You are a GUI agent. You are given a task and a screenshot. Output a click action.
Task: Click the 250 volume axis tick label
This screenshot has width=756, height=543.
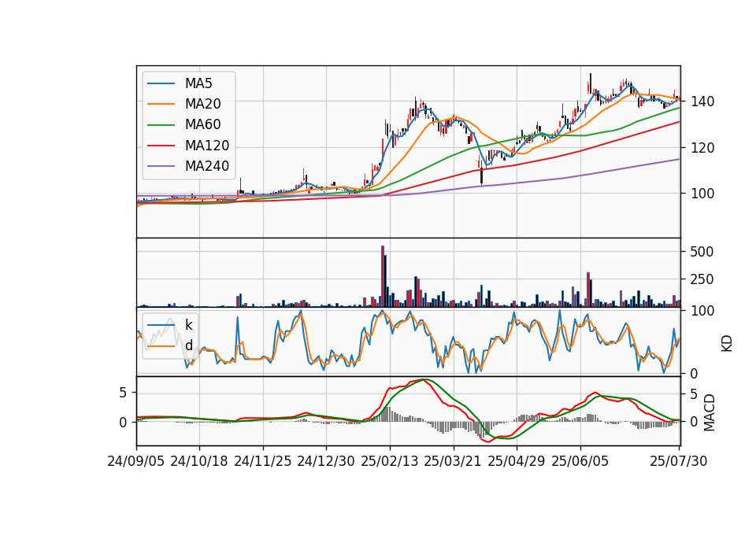click(702, 279)
